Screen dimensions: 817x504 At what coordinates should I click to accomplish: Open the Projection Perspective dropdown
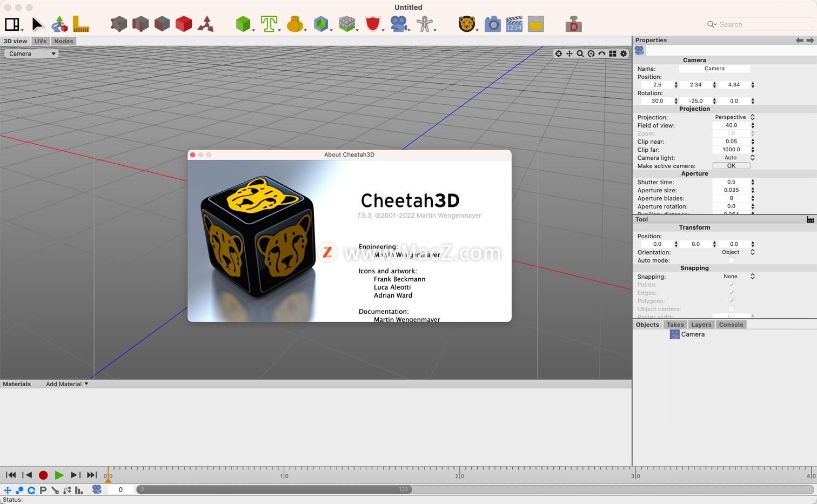[x=734, y=117]
